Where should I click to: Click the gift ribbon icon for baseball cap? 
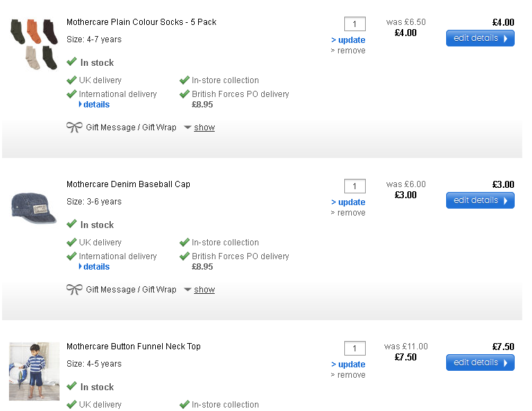74,290
